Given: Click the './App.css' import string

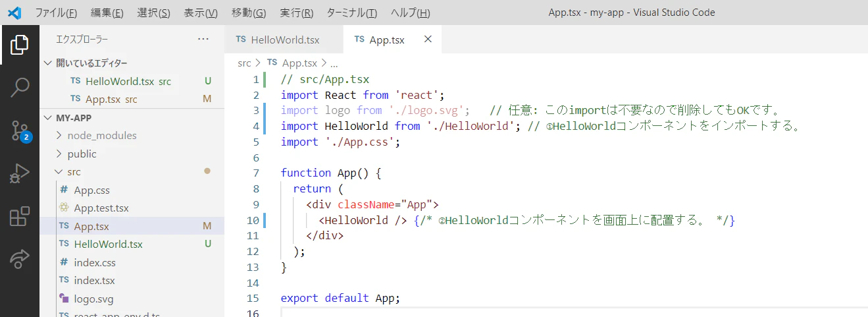Looking at the screenshot, I should [x=359, y=142].
